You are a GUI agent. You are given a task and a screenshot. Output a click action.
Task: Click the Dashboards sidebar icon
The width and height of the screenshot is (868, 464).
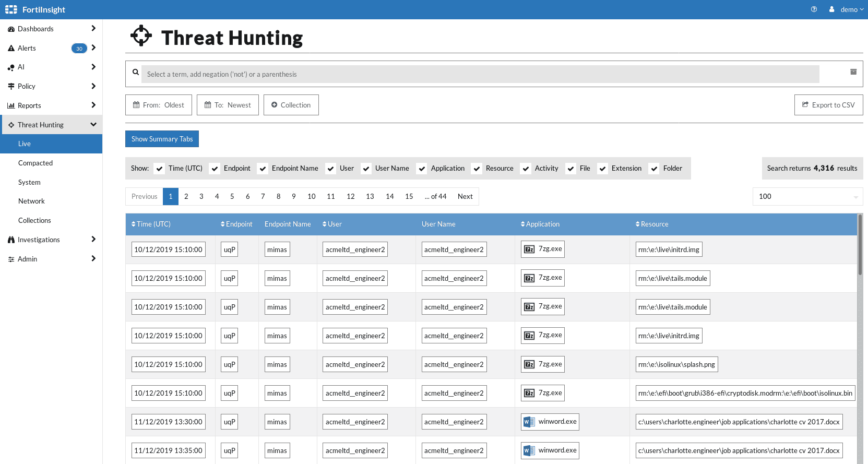[x=11, y=29]
